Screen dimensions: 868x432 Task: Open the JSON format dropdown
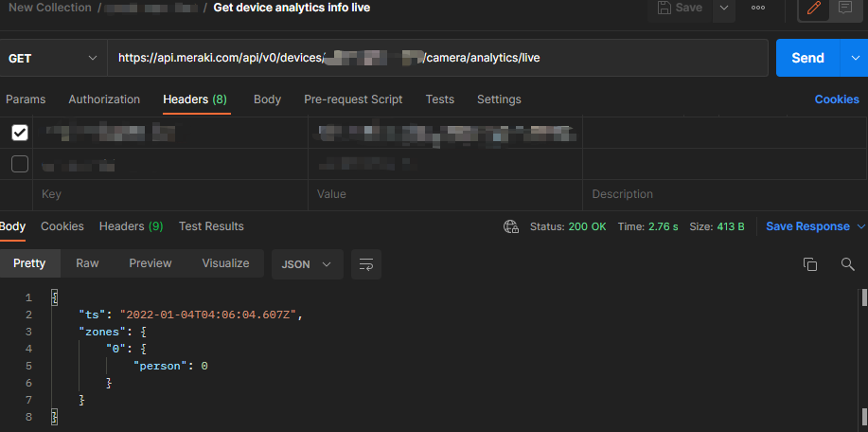(307, 264)
